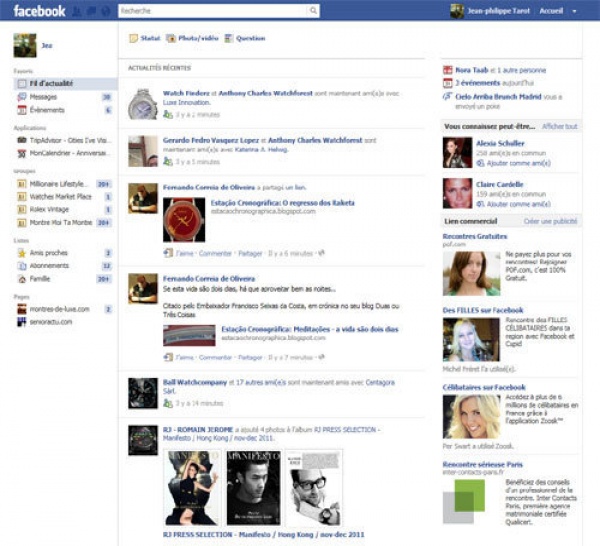The height and width of the screenshot is (546, 600).
Task: Click Créer une publicité link
Action: (550, 221)
